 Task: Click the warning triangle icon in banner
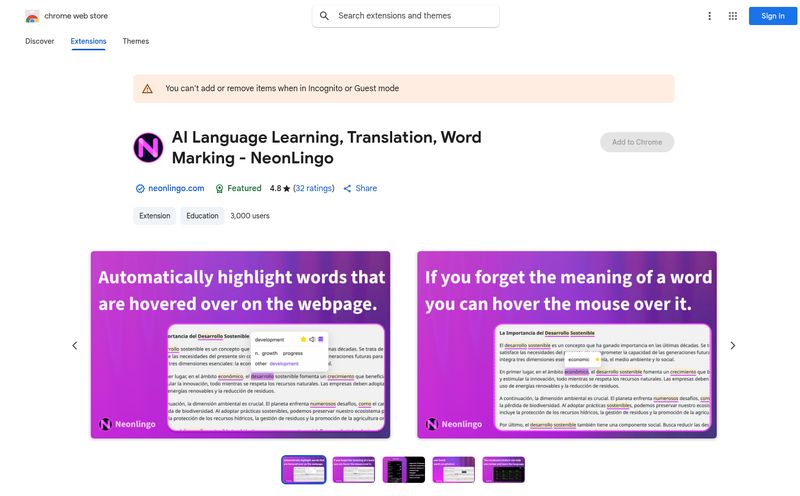coord(147,89)
